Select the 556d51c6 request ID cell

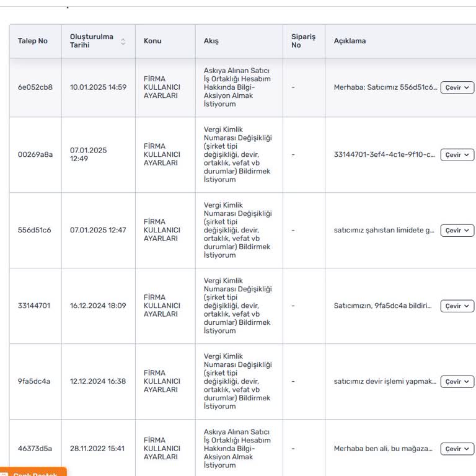(35, 231)
